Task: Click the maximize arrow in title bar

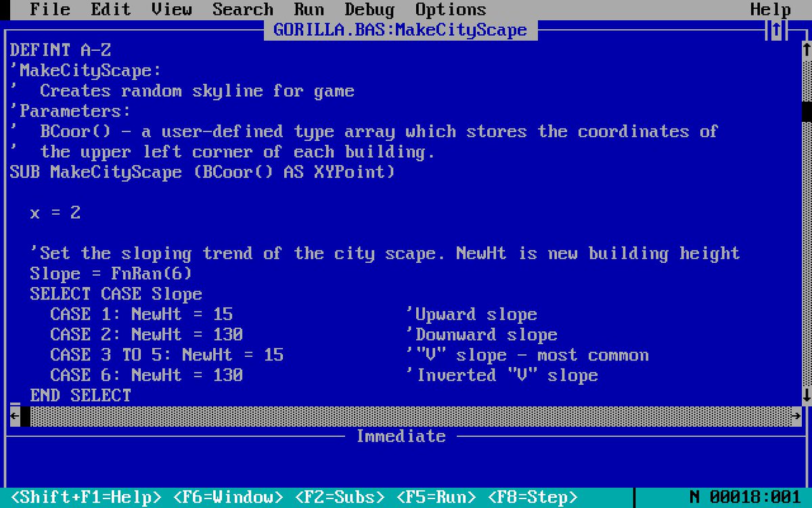Action: pos(776,30)
